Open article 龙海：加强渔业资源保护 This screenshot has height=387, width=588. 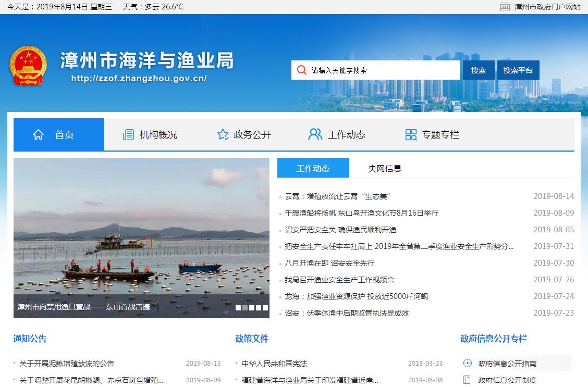[356, 296]
